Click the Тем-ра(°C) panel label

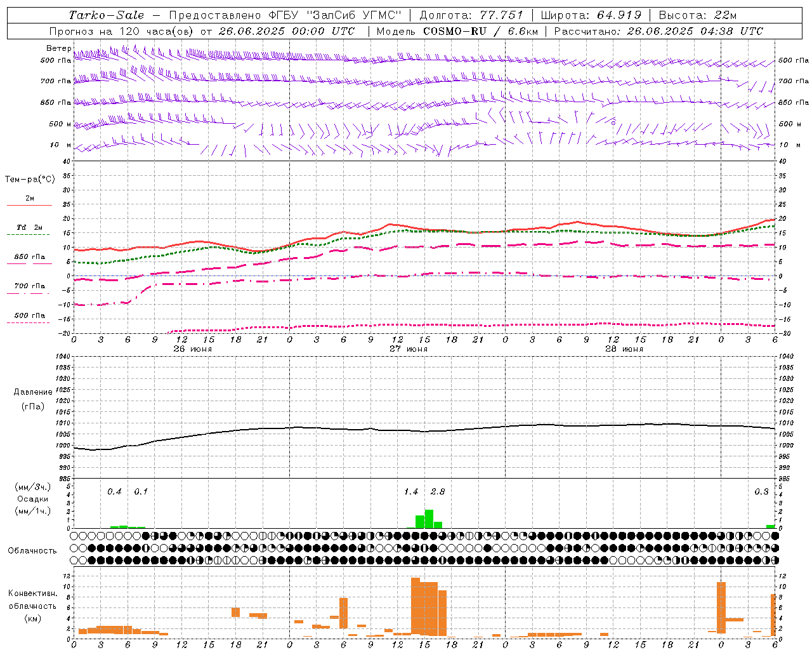30,180
